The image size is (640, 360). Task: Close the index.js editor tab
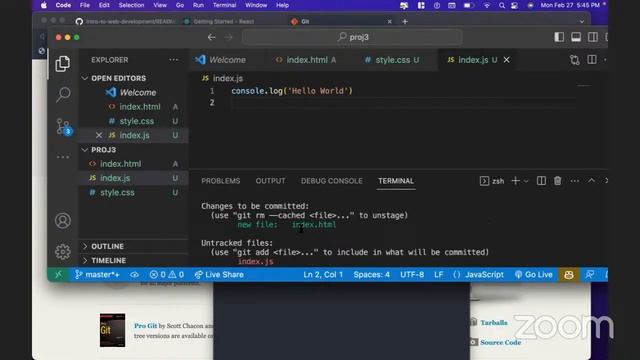507,60
